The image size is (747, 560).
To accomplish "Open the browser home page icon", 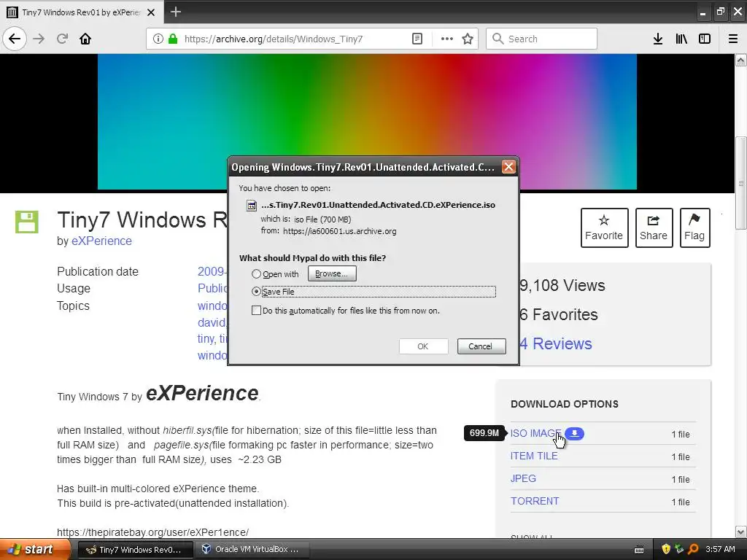I will click(85, 39).
